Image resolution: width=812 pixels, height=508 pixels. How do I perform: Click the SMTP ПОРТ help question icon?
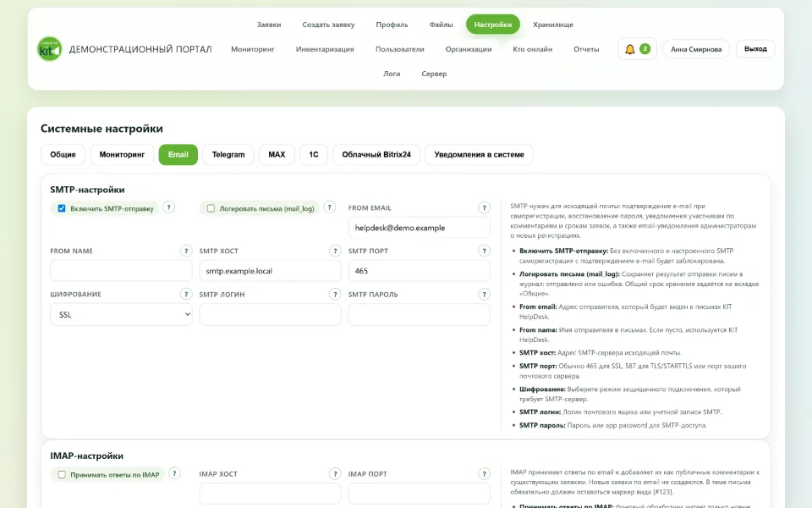click(x=484, y=251)
